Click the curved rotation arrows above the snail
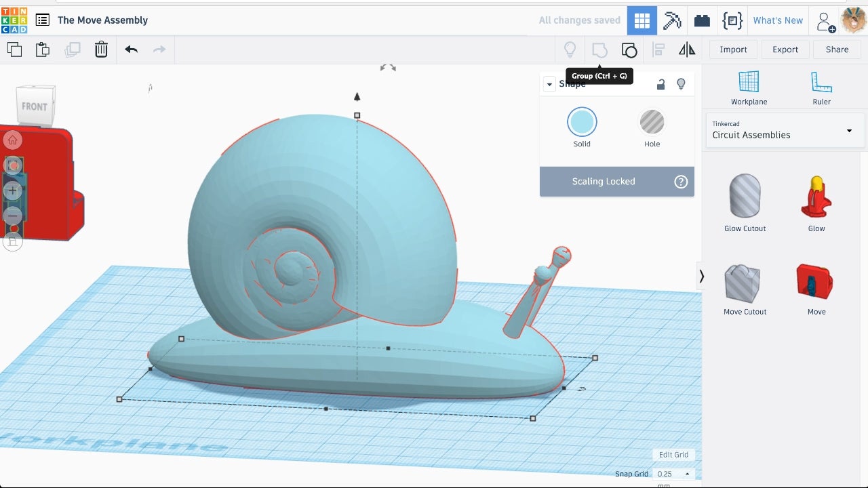Viewport: 868px width, 488px height. (x=388, y=67)
